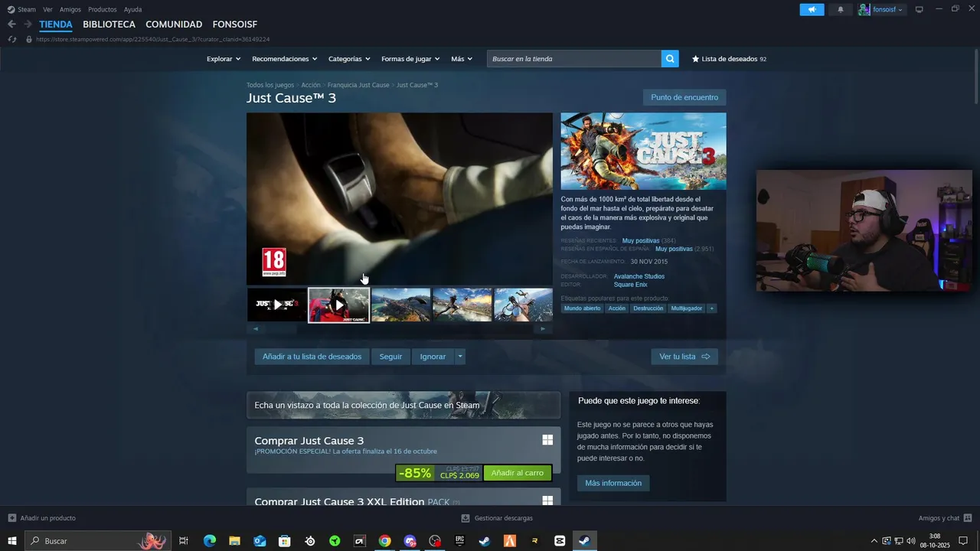Open Lista de deseados

coord(729,59)
